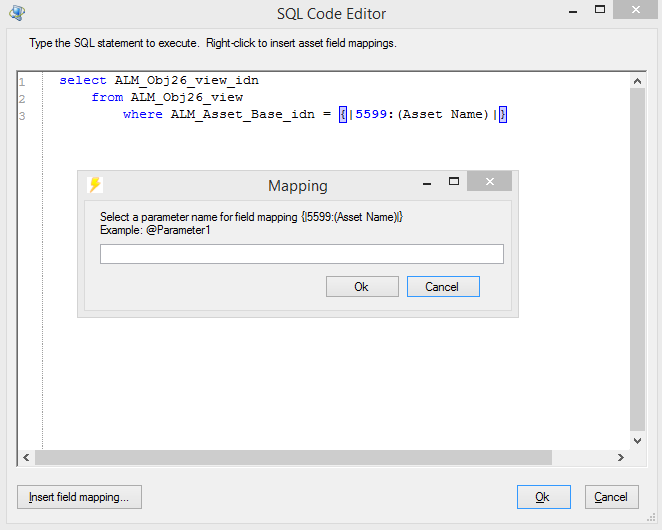Click the vertical scrollbar up arrow
Viewport: 662px width, 530px height.
637,80
